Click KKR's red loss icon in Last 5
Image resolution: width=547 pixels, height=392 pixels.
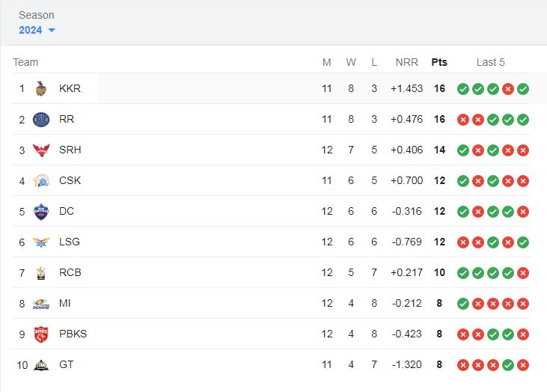point(508,89)
